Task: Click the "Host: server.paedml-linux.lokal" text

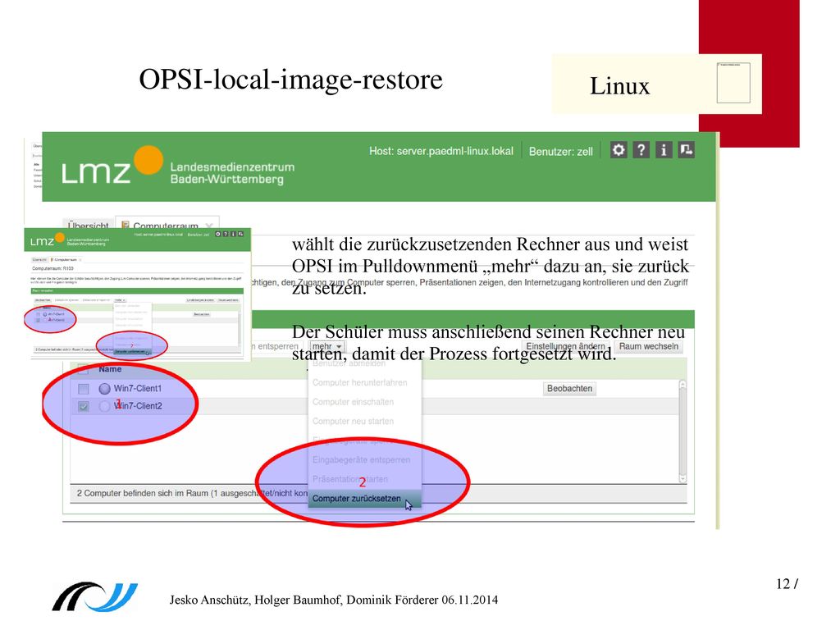Action: pyautogui.click(x=441, y=151)
